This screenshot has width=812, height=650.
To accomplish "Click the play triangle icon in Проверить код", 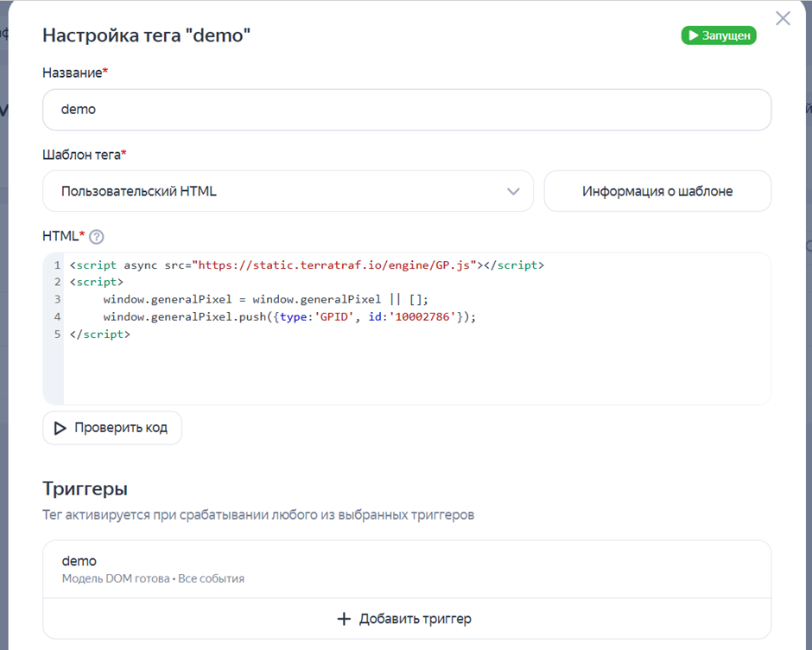I will (60, 428).
